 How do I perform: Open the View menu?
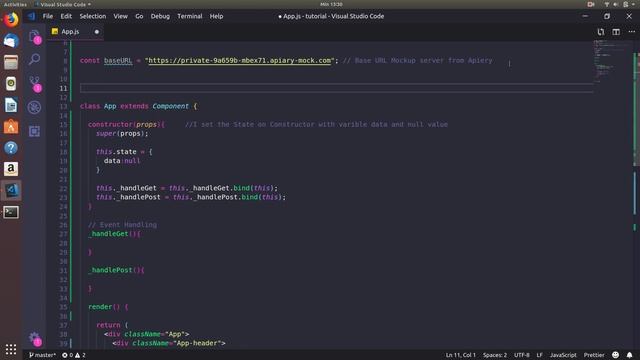120,16
